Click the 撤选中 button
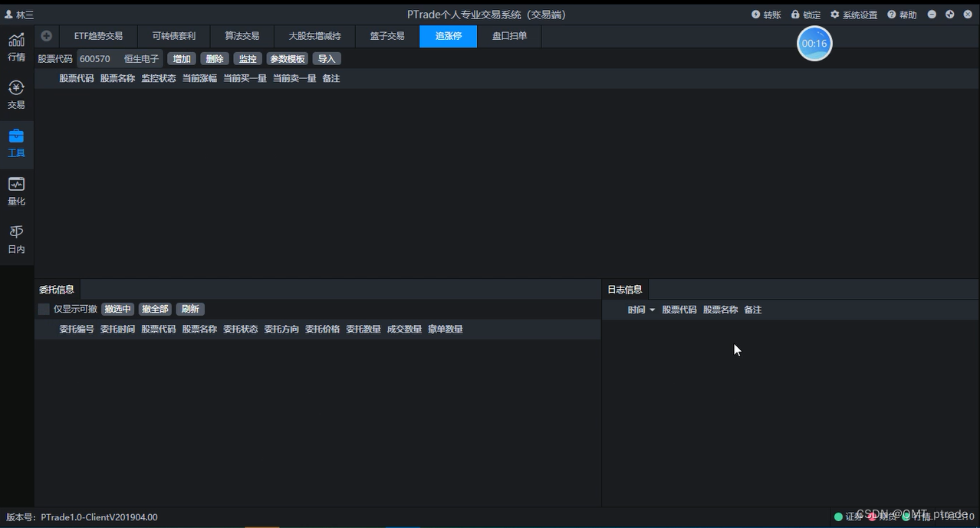This screenshot has height=528, width=980. [118, 309]
